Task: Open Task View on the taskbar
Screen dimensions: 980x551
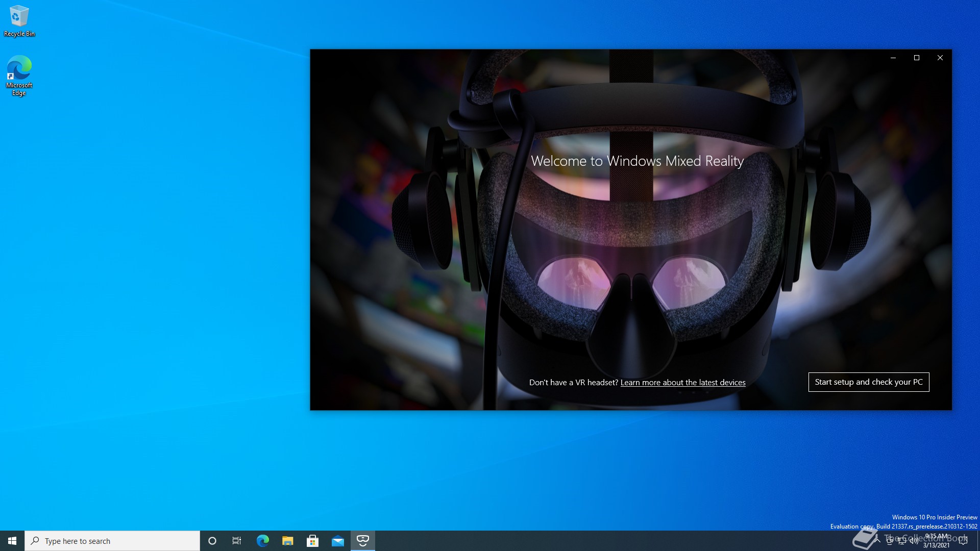Action: coord(237,541)
